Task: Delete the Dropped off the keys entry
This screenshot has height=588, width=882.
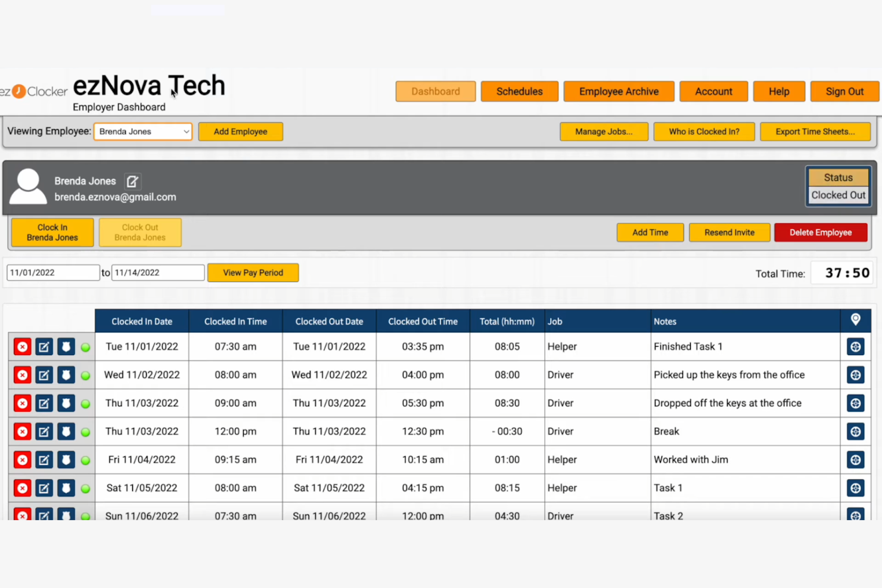Action: (x=23, y=403)
